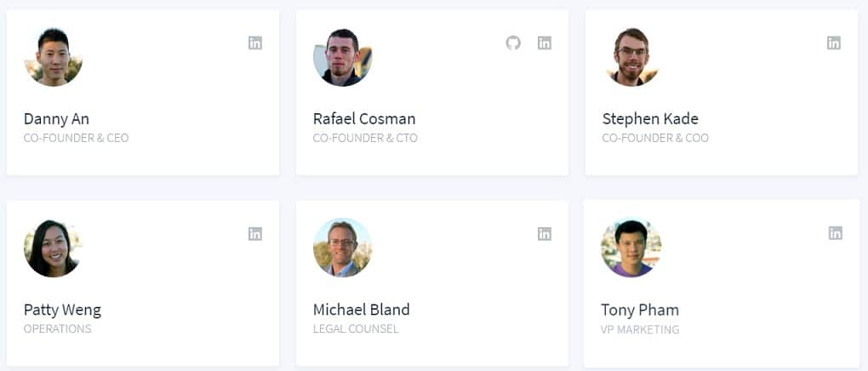Open Tony Pham's LinkedIn icon

coord(836,233)
